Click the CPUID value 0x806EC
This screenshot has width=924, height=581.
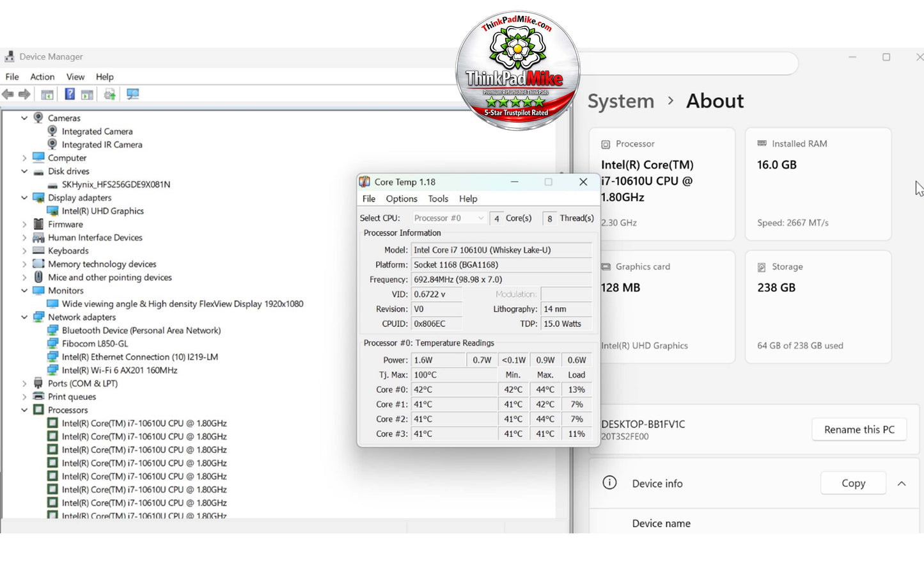point(436,324)
